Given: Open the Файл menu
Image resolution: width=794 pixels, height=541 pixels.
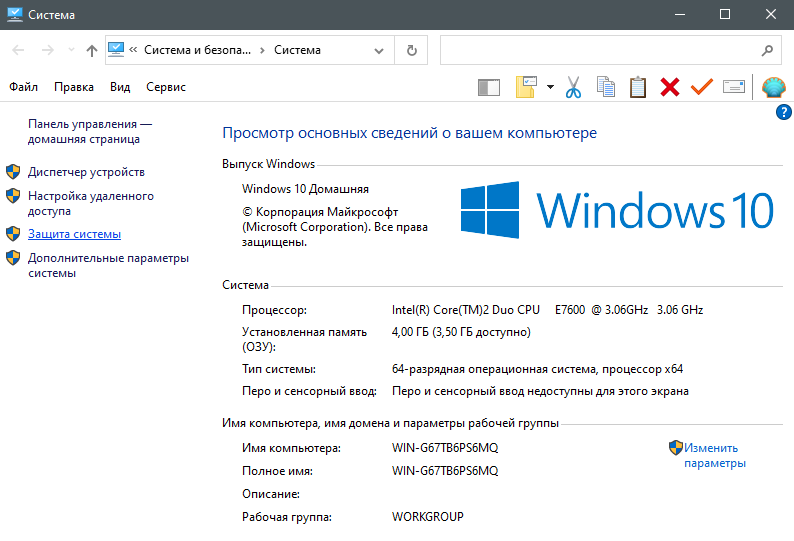Looking at the screenshot, I should [23, 88].
